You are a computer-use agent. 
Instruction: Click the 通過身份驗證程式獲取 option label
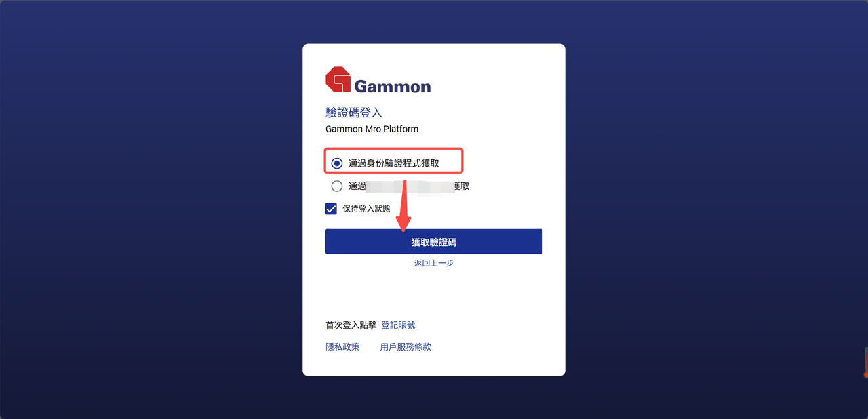pos(393,163)
